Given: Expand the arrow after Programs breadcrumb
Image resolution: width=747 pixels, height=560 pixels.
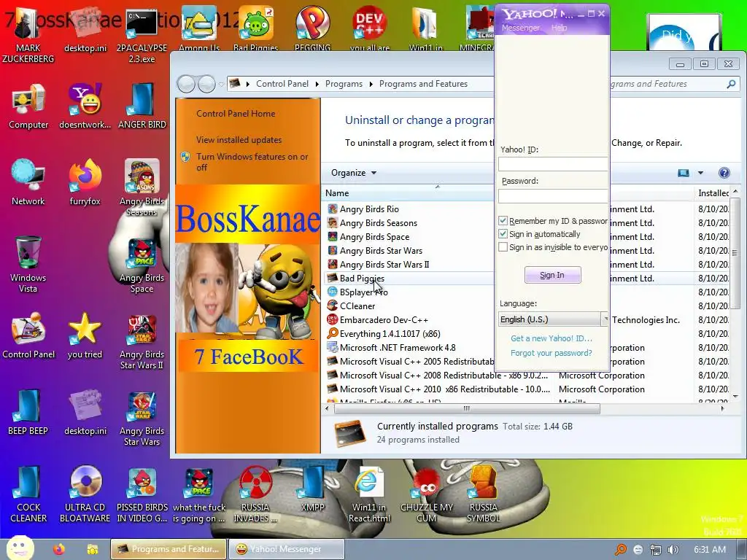Looking at the screenshot, I should click(371, 84).
